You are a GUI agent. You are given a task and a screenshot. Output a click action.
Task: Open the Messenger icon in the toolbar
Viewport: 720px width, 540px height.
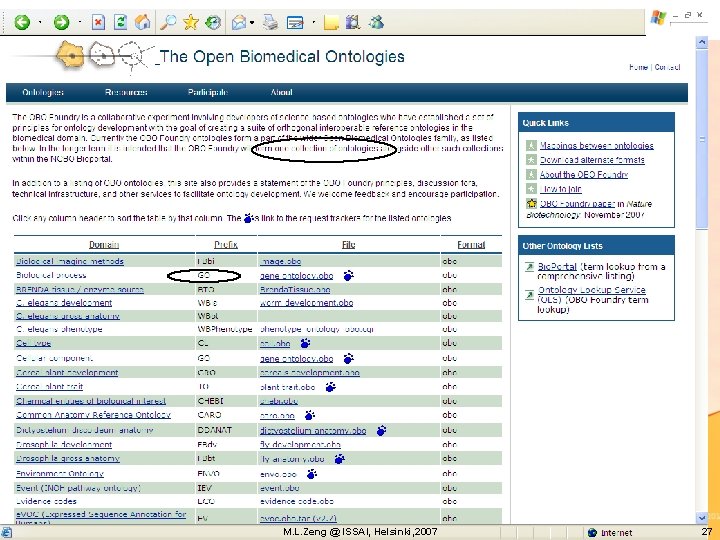[377, 22]
